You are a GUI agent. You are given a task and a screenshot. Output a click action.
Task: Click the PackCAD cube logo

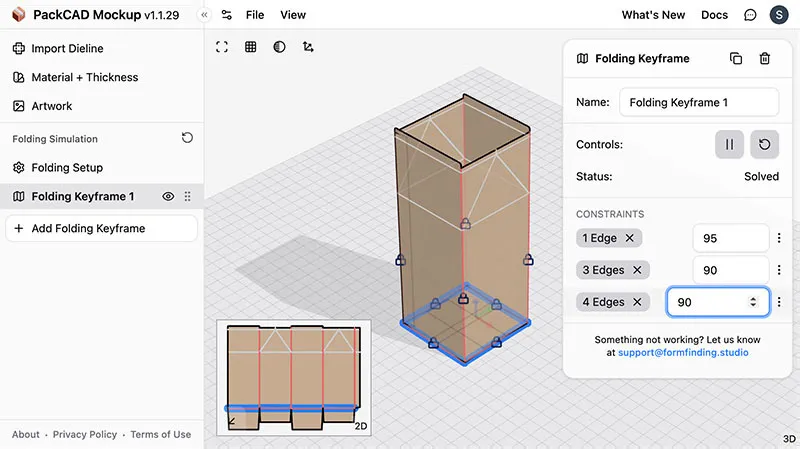(19, 14)
